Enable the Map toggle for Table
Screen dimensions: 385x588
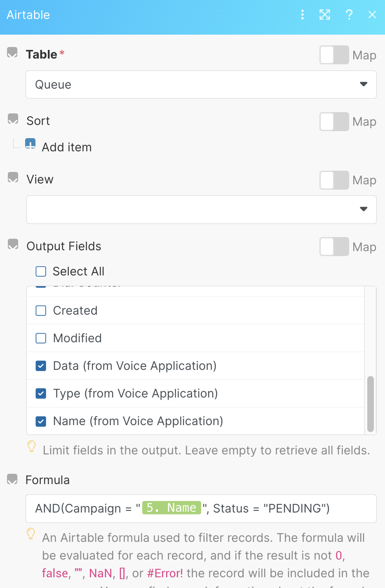[x=334, y=55]
